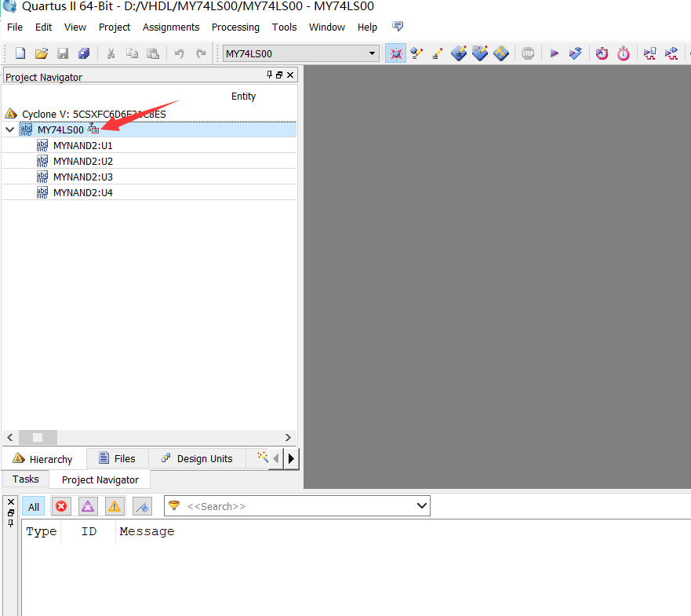
Task: Click the second waveform simulation icon
Action: point(671,54)
